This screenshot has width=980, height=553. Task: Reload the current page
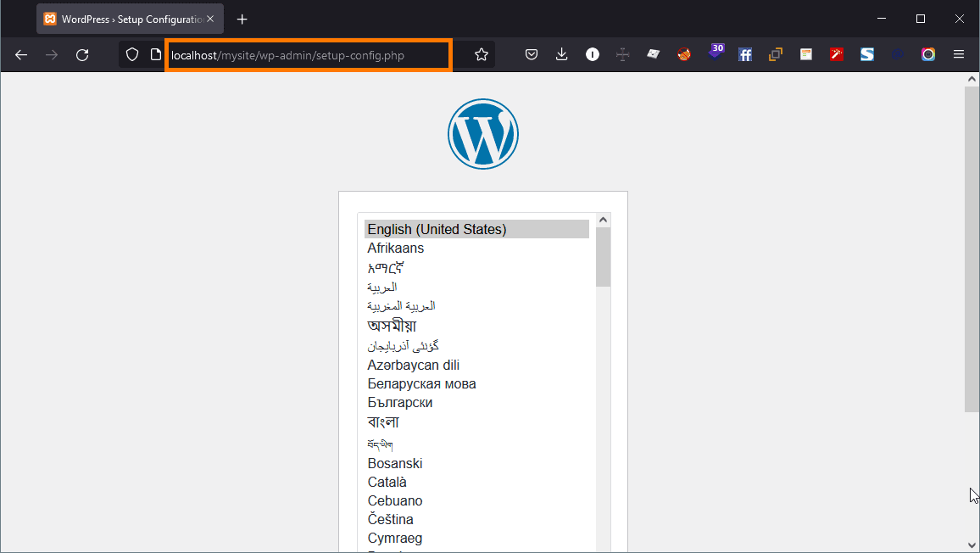tap(82, 55)
